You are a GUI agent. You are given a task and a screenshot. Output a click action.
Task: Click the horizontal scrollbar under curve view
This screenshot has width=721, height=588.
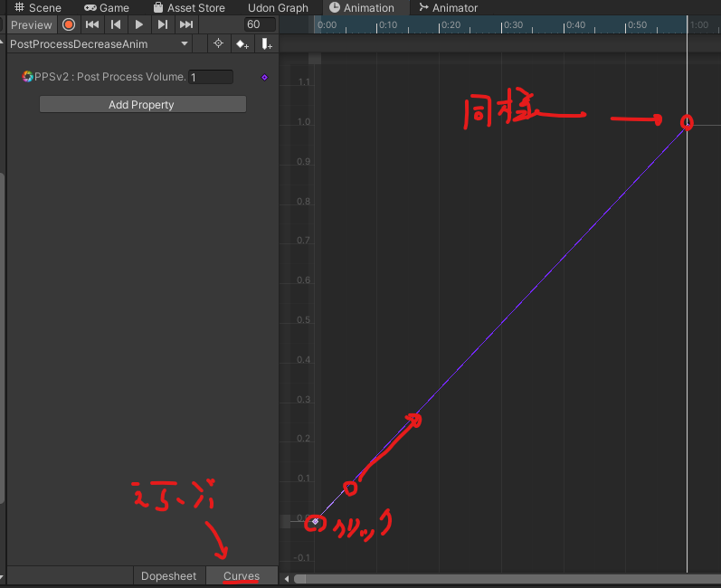(507, 579)
